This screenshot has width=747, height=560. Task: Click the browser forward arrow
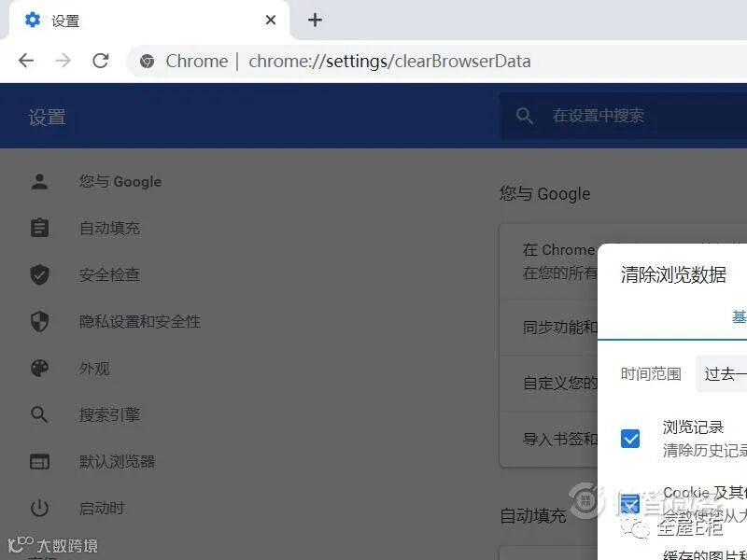(x=63, y=61)
